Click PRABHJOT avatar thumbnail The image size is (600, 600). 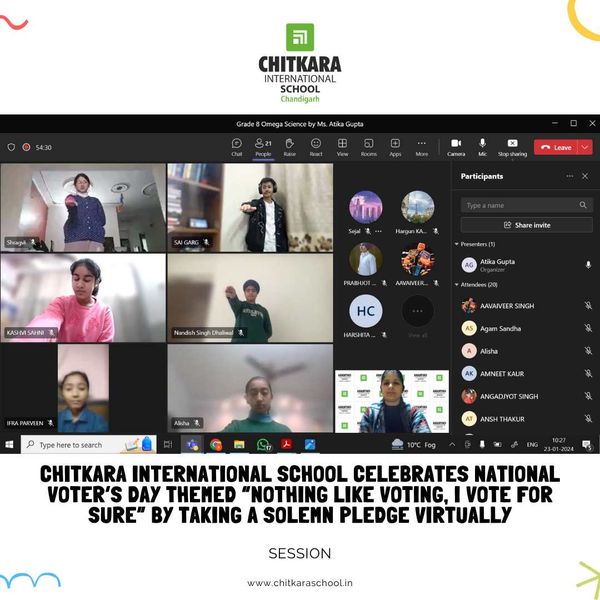pyautogui.click(x=366, y=259)
